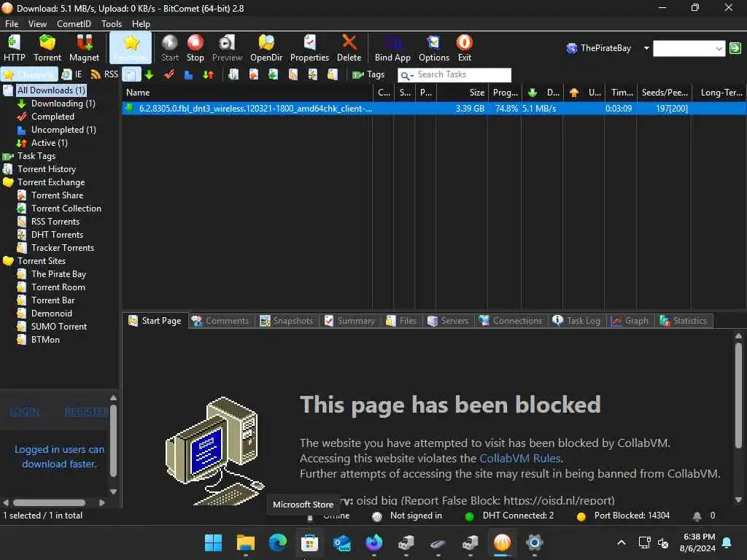Click the REGISTER link in the left panel
The image size is (747, 560).
tap(86, 411)
